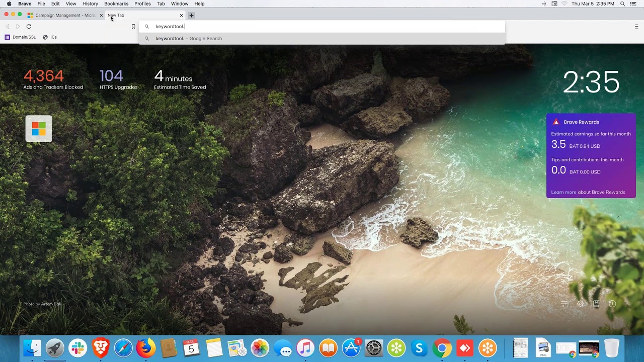Click the menu bar date and time

pyautogui.click(x=593, y=4)
